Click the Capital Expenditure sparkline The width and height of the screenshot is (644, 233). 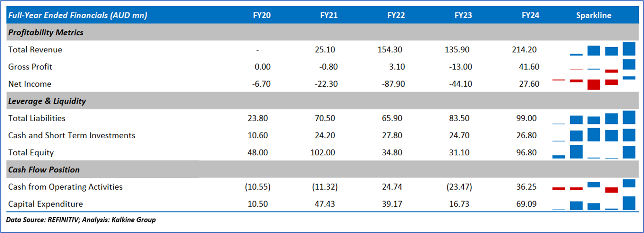(x=594, y=204)
